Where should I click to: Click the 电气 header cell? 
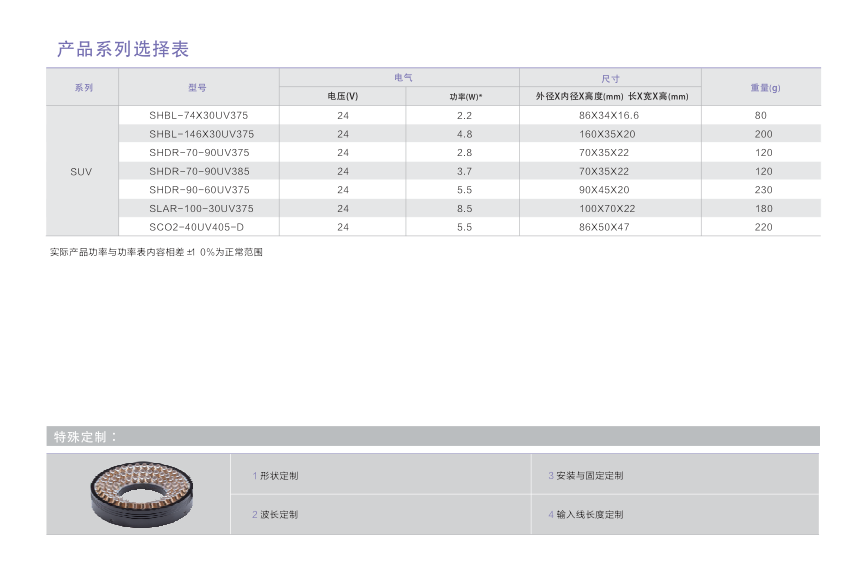[x=403, y=78]
